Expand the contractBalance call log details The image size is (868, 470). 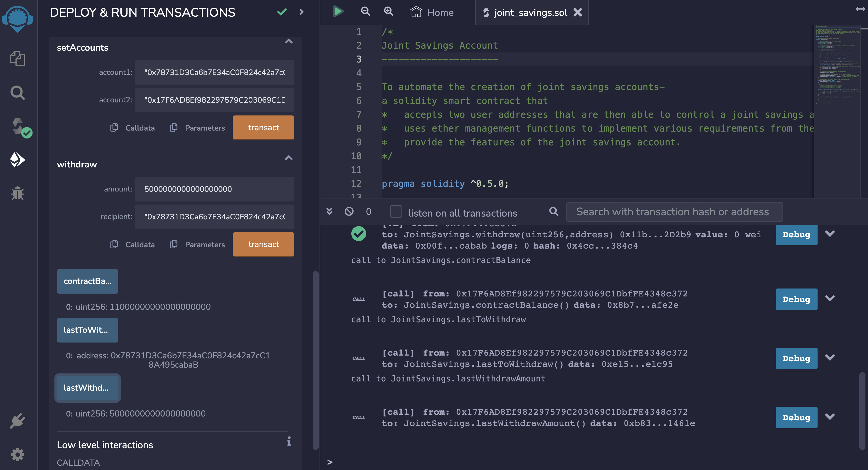click(830, 298)
